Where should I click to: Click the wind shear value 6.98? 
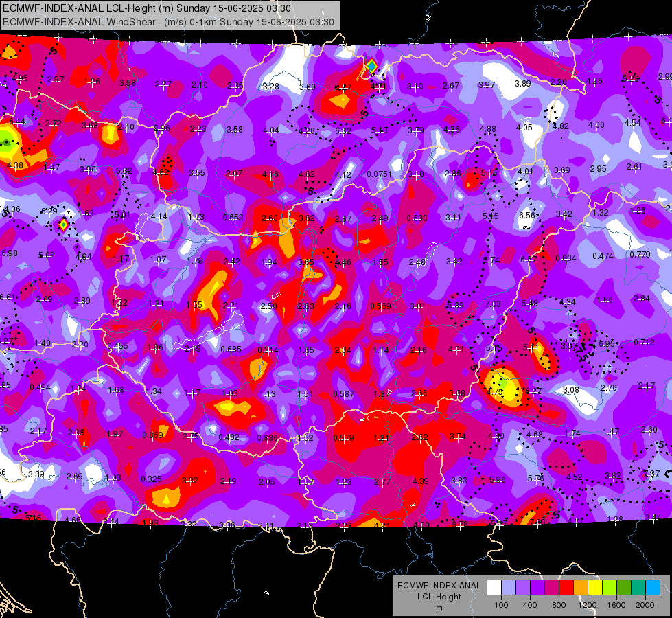tap(10, 253)
